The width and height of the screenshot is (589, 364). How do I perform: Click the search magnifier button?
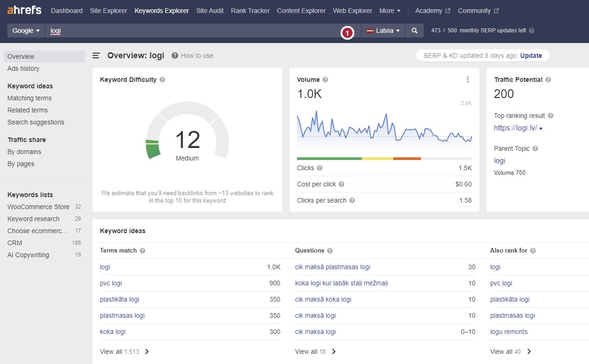click(x=415, y=31)
